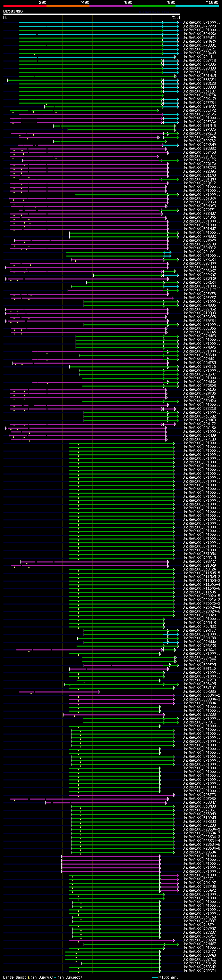Click the query end position 593
222x980 pixels.
pyautogui.click(x=175, y=17)
